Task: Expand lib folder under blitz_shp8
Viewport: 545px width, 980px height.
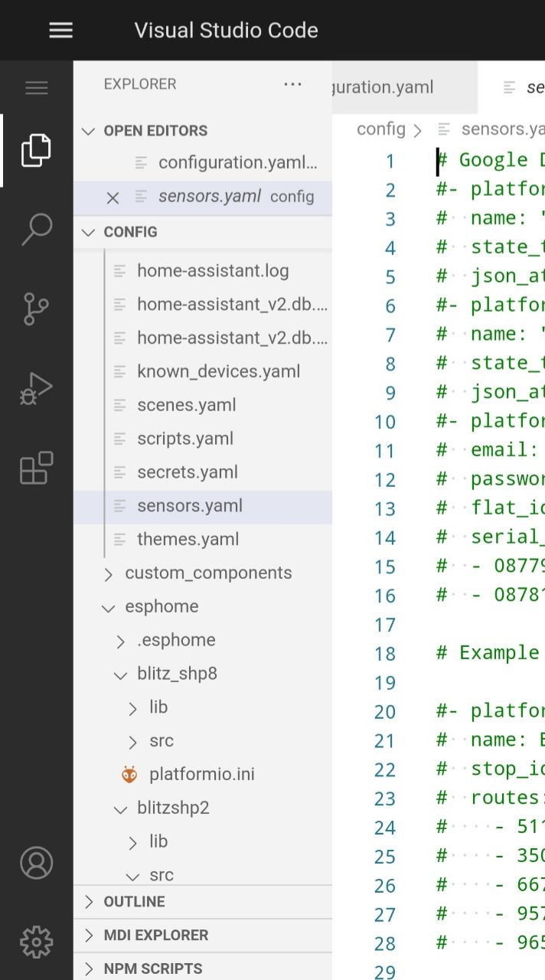Action: [x=133, y=707]
